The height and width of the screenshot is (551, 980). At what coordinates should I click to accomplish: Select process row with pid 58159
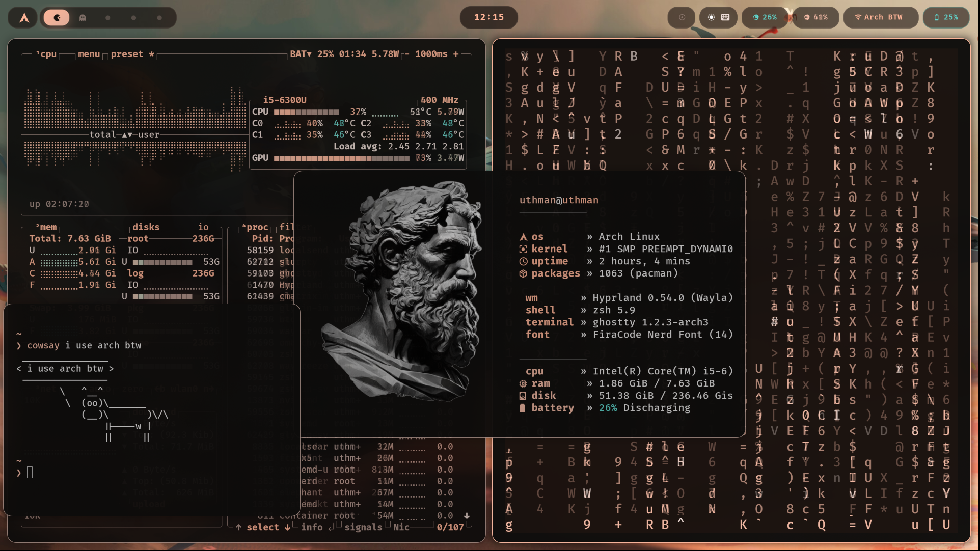pos(270,251)
